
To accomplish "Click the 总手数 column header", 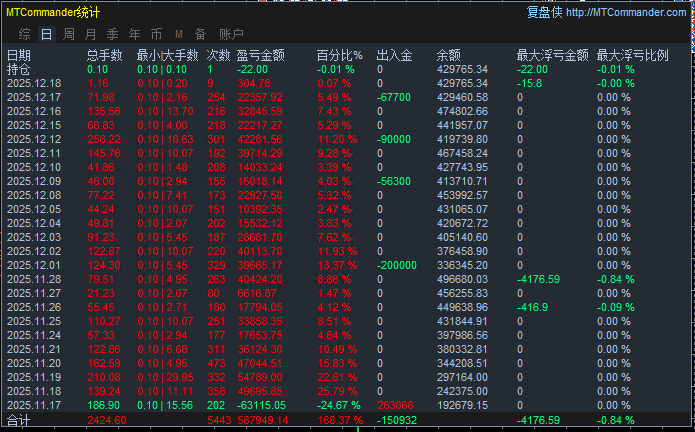I will 105,55.
